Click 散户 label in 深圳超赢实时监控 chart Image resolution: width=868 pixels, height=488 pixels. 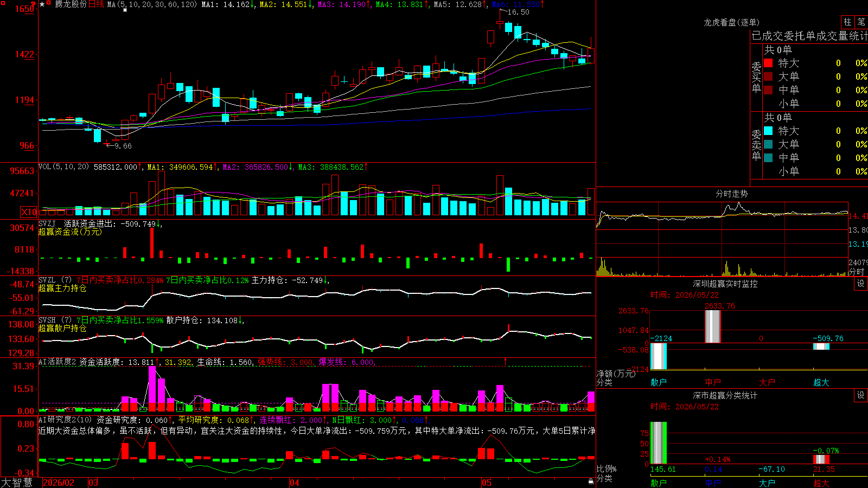659,382
